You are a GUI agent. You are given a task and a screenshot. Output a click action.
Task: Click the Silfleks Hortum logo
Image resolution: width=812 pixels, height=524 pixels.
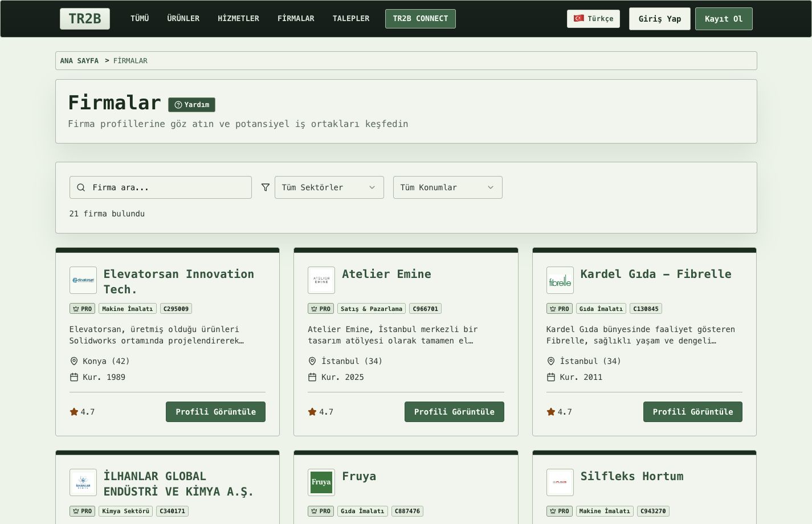point(560,482)
